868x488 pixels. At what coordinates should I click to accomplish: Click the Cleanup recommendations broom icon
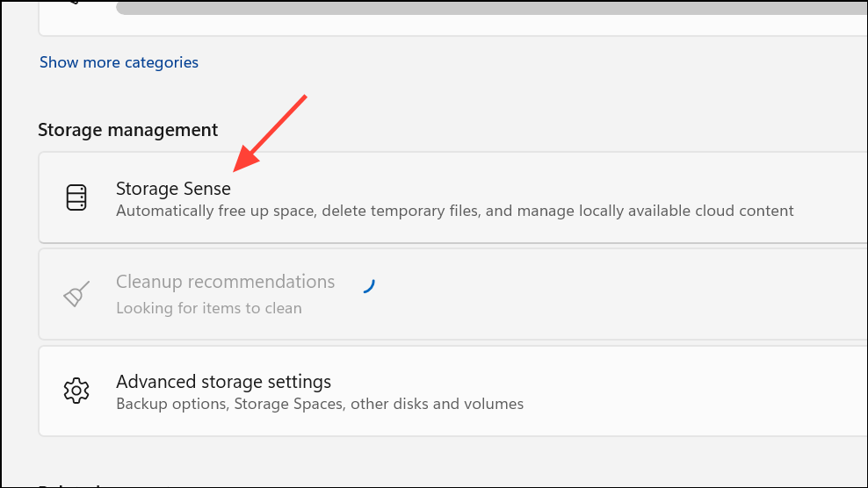77,295
